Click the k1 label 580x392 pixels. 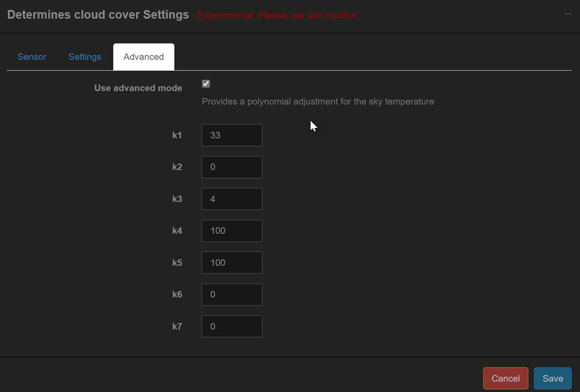[177, 135]
